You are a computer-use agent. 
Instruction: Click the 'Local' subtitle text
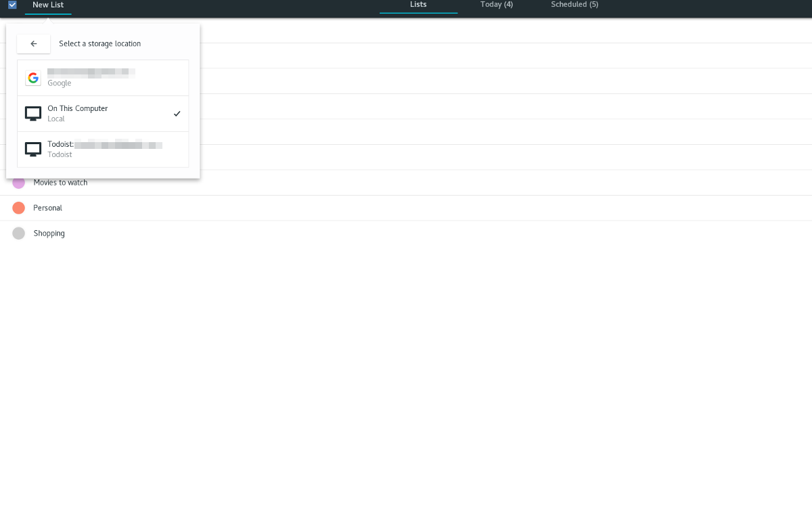pos(56,119)
